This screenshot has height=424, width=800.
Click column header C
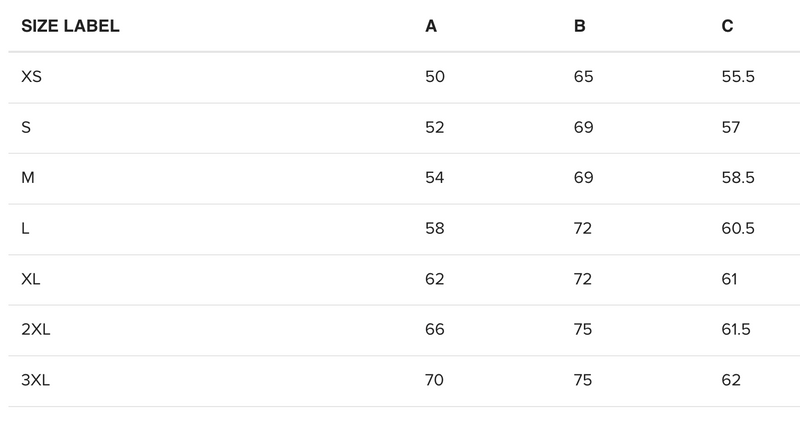tap(727, 26)
